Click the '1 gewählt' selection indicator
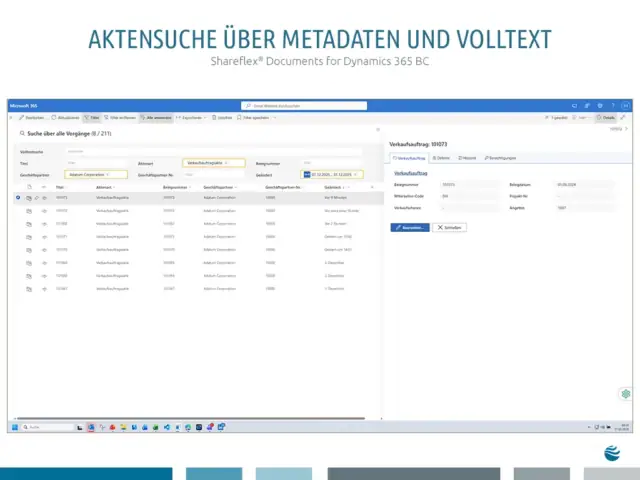Viewport: 640px width, 480px height. tap(556, 118)
